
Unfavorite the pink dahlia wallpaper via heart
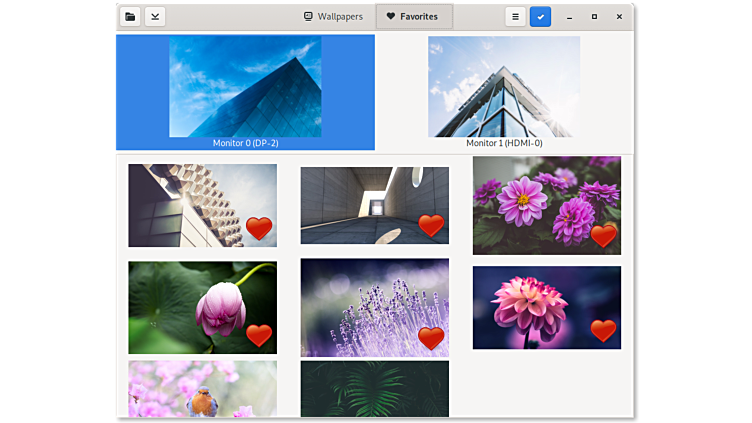(603, 331)
